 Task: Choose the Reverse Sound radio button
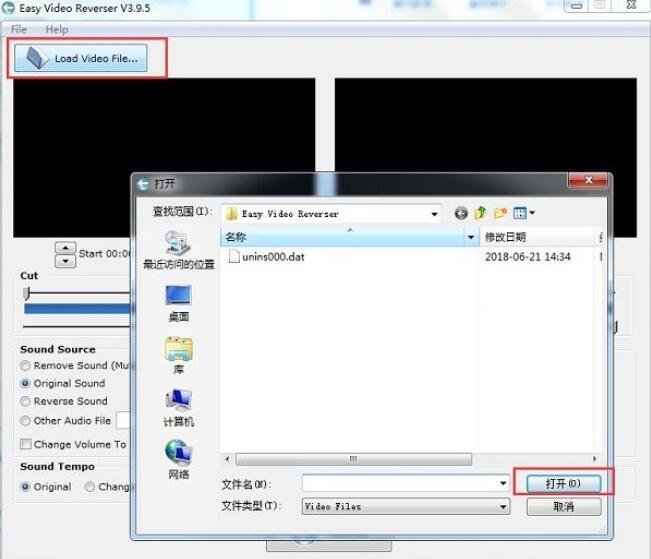pos(26,402)
